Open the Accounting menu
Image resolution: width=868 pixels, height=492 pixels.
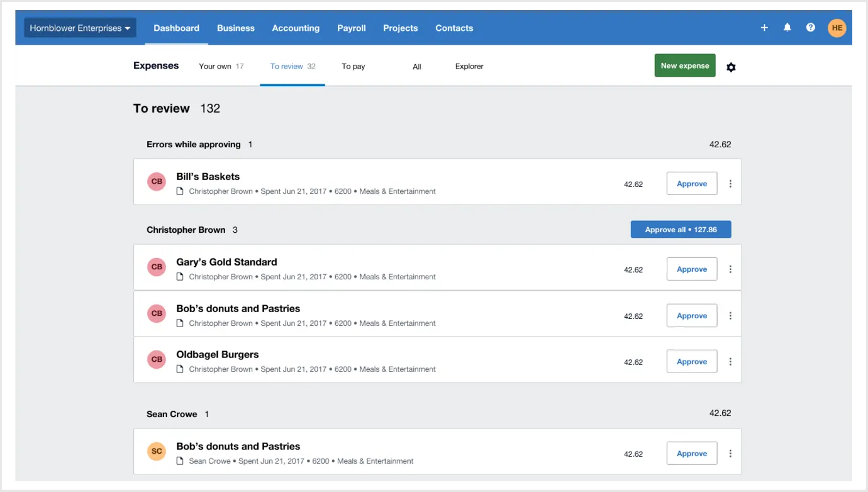point(296,28)
